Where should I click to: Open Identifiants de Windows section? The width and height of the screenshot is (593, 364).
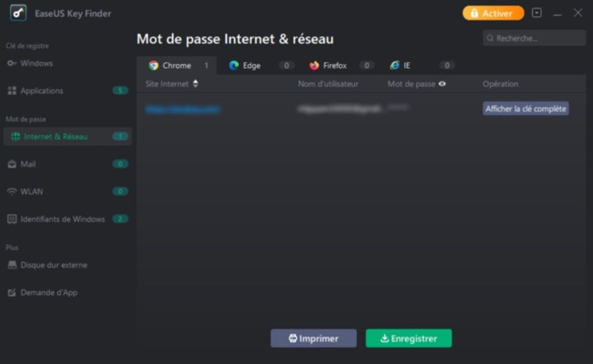coord(67,219)
